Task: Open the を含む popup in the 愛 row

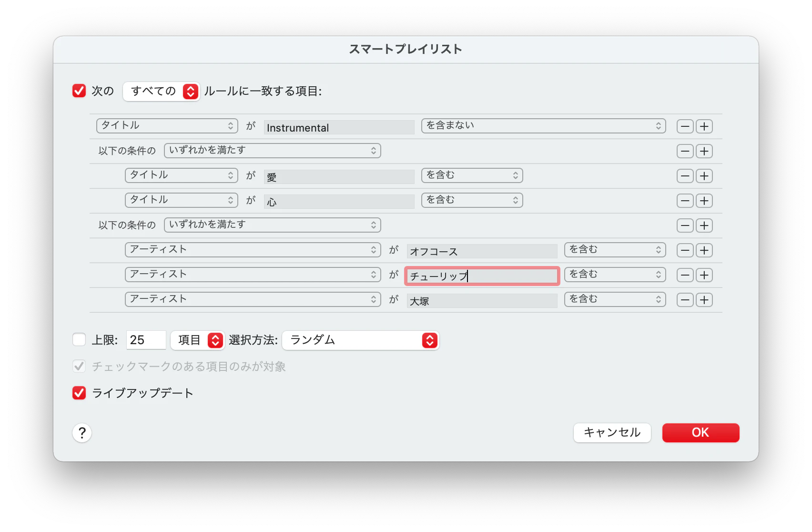Action: tap(472, 175)
